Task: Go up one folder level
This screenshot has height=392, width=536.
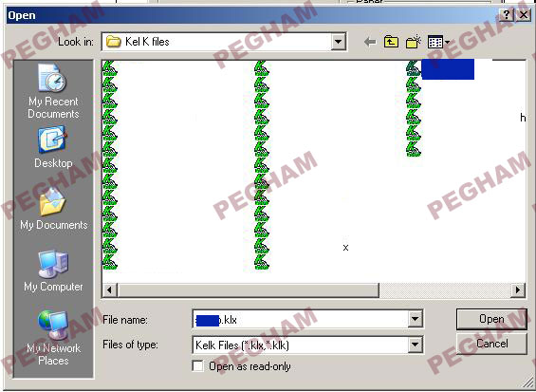Action: click(x=391, y=42)
